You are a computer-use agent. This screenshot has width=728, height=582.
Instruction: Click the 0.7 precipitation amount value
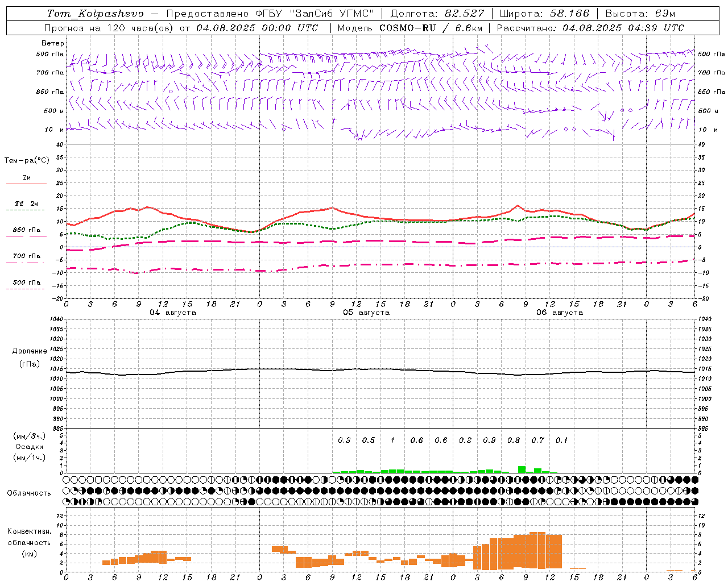(537, 440)
